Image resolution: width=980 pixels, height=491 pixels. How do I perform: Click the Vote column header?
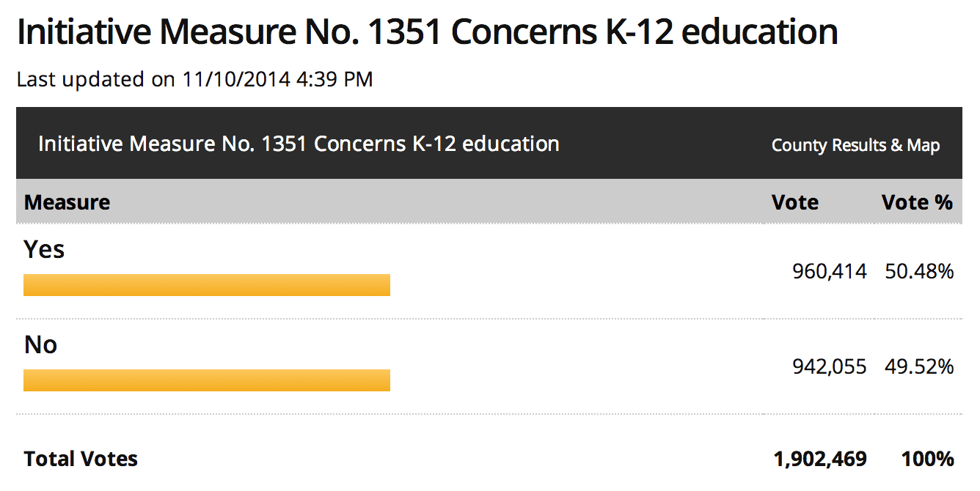pyautogui.click(x=795, y=202)
